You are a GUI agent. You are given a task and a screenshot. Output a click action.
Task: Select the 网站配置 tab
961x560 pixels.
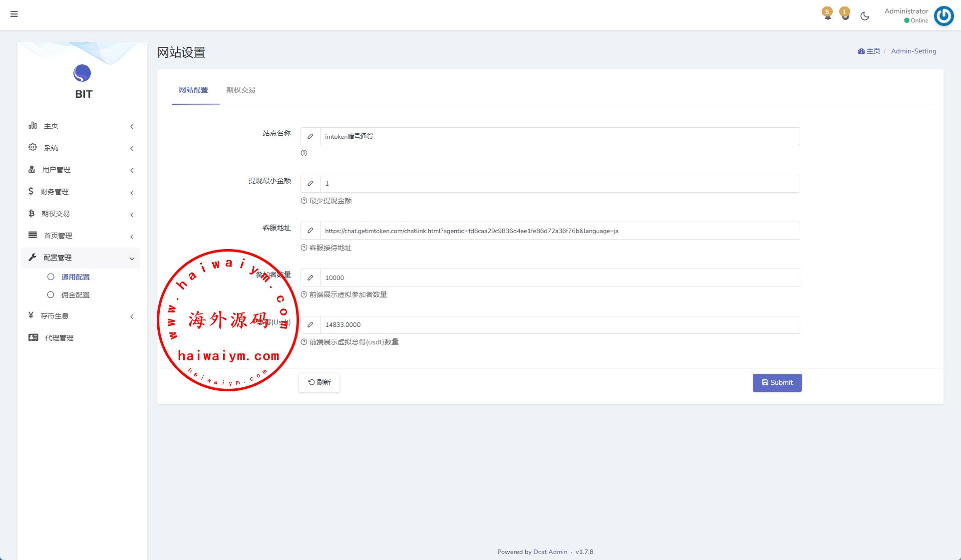click(x=193, y=90)
